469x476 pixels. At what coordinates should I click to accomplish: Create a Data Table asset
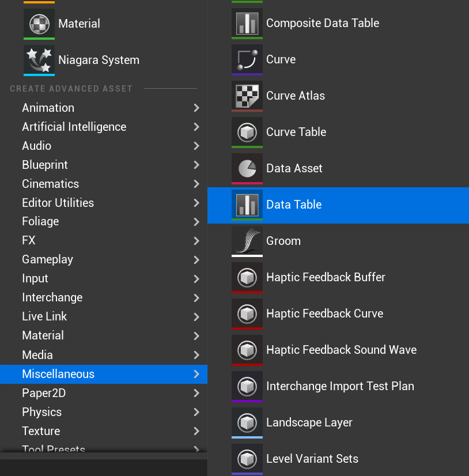(x=338, y=205)
